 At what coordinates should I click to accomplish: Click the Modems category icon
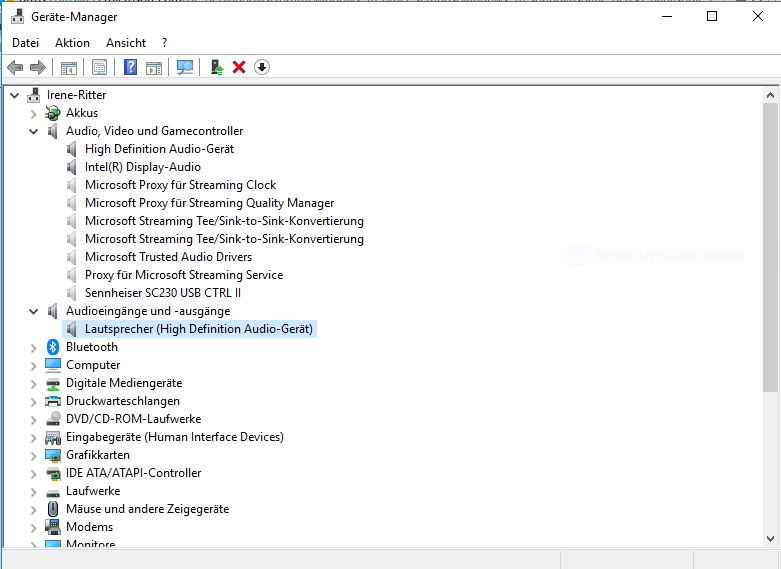(x=53, y=527)
